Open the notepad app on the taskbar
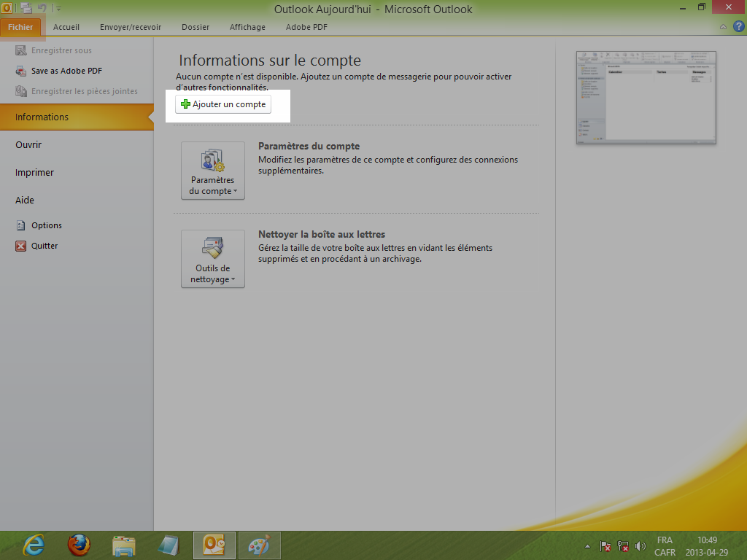747x560 pixels. pyautogui.click(x=169, y=545)
